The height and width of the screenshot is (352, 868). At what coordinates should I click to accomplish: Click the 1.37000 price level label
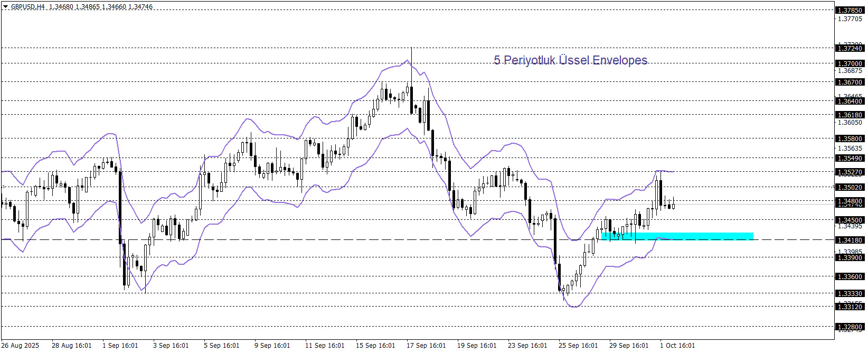click(850, 64)
